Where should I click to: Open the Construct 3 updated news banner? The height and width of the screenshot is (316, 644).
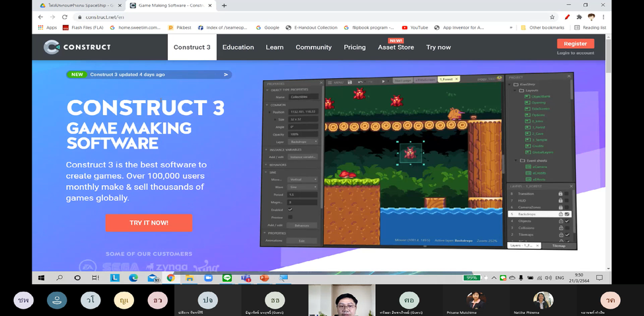coord(149,75)
